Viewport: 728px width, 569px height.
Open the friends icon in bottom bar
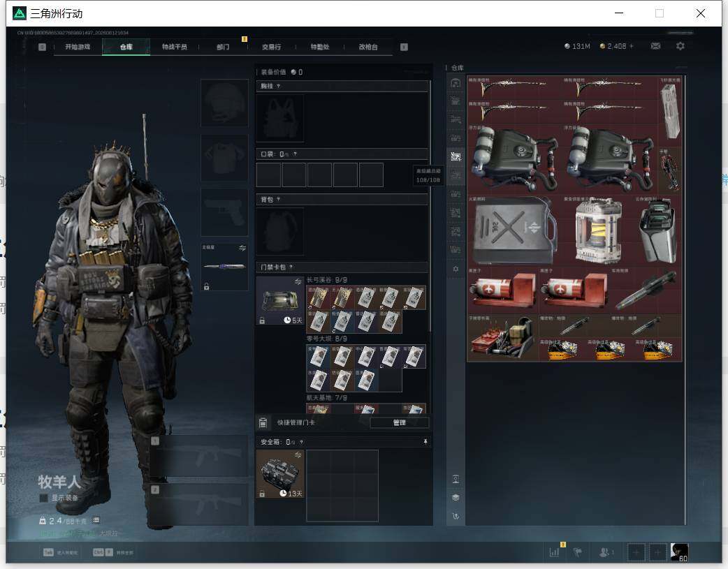(605, 552)
